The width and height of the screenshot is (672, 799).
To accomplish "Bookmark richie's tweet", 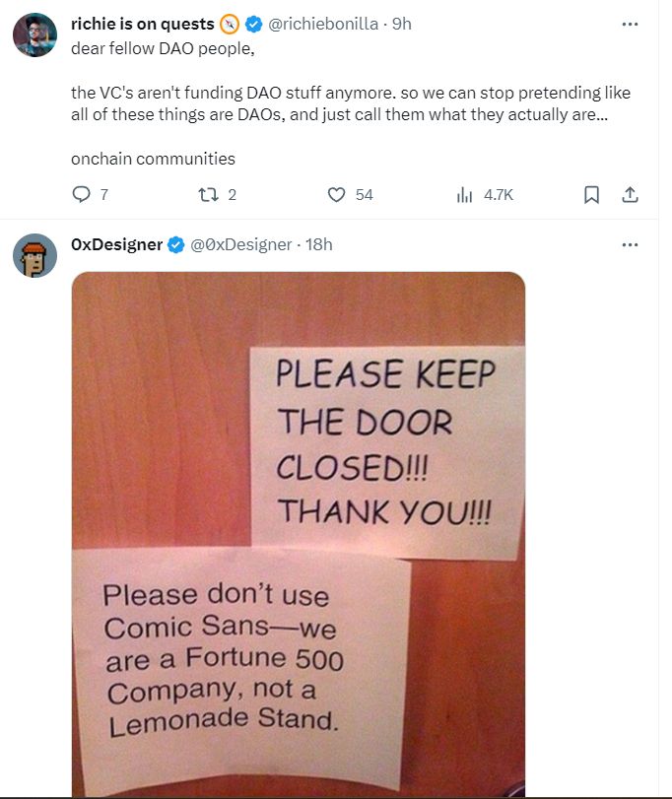I will pyautogui.click(x=591, y=195).
